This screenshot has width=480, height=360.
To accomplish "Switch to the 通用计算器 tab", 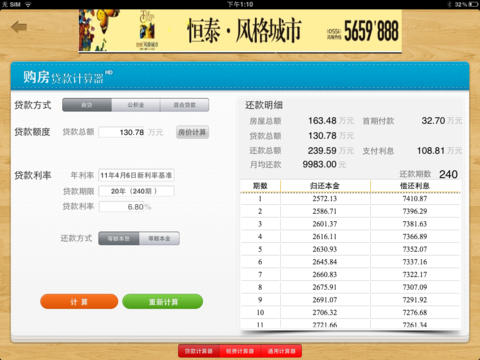I will (x=281, y=351).
